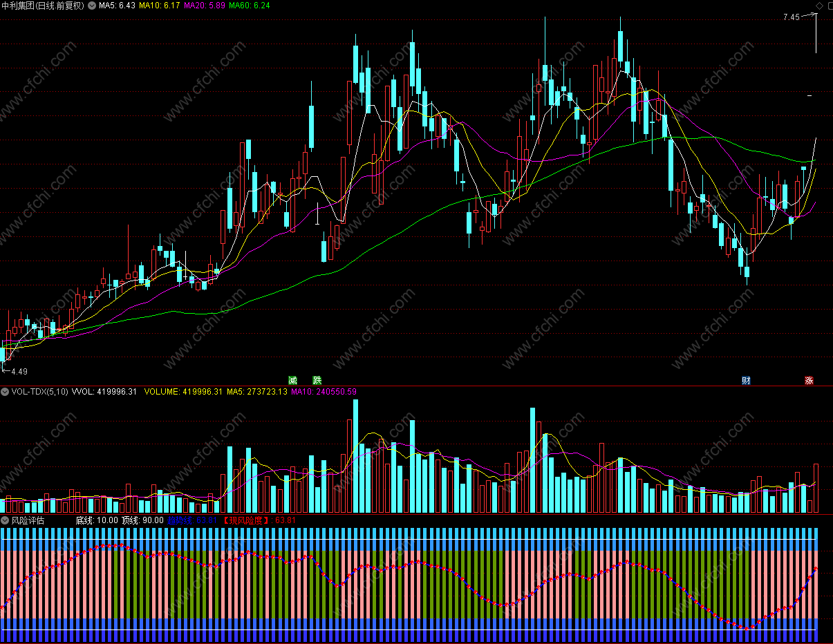Select the yellow MA10: 6.17 label
The image size is (833, 644).
tap(160, 6)
